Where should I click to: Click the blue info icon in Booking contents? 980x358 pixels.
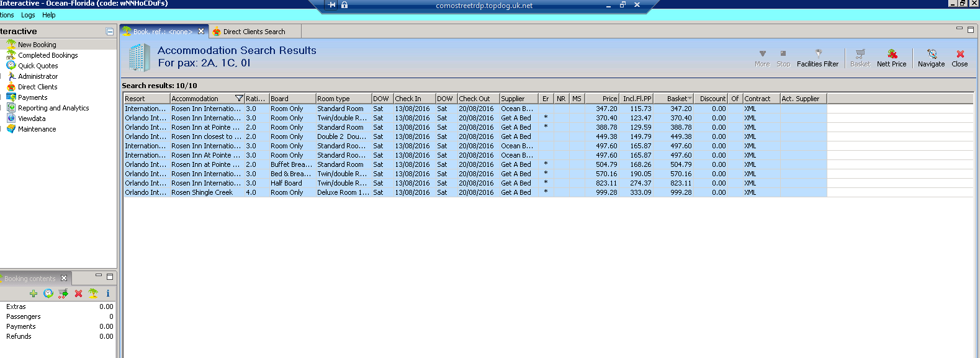tap(108, 293)
